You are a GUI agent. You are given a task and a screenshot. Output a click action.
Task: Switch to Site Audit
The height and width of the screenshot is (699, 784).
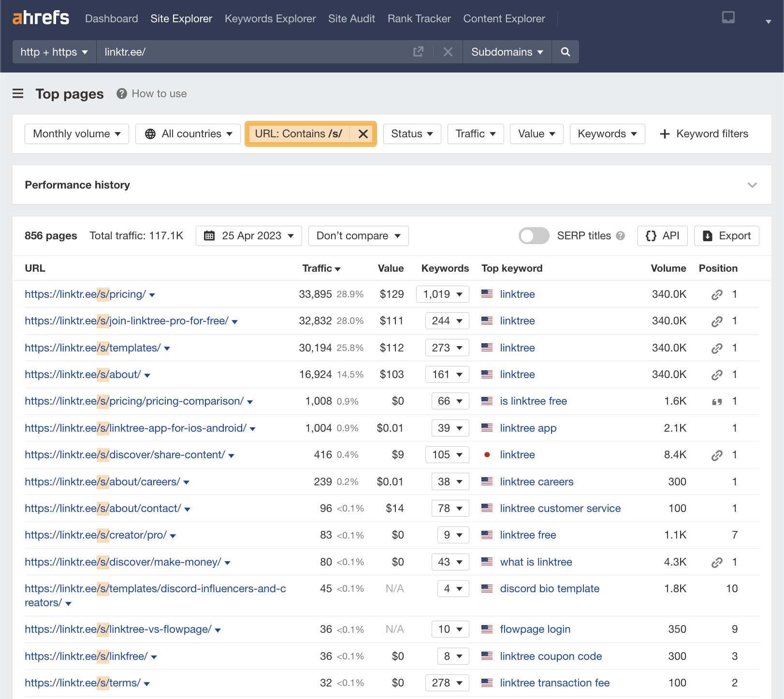(x=351, y=18)
